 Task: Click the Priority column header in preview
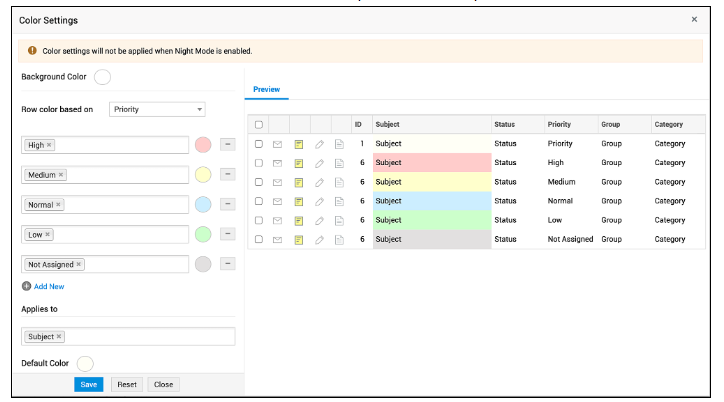559,125
